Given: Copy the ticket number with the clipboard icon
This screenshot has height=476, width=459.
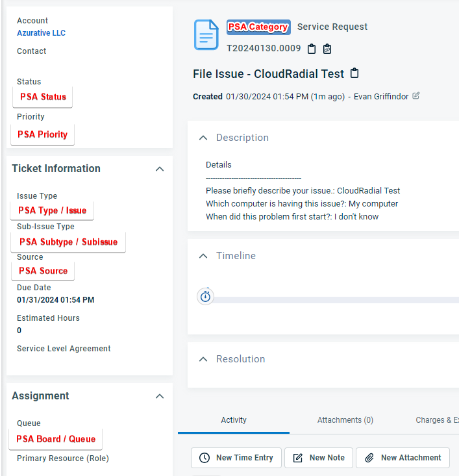Looking at the screenshot, I should pyautogui.click(x=312, y=49).
